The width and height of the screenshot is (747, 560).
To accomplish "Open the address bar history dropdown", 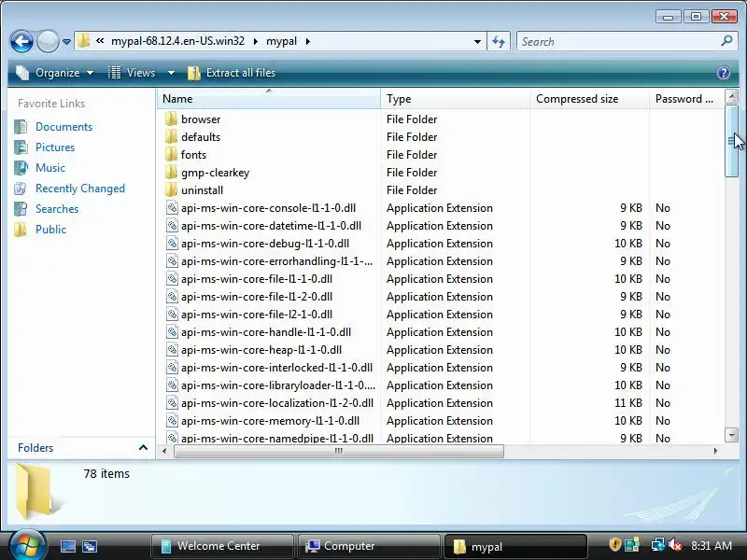I will tap(477, 41).
